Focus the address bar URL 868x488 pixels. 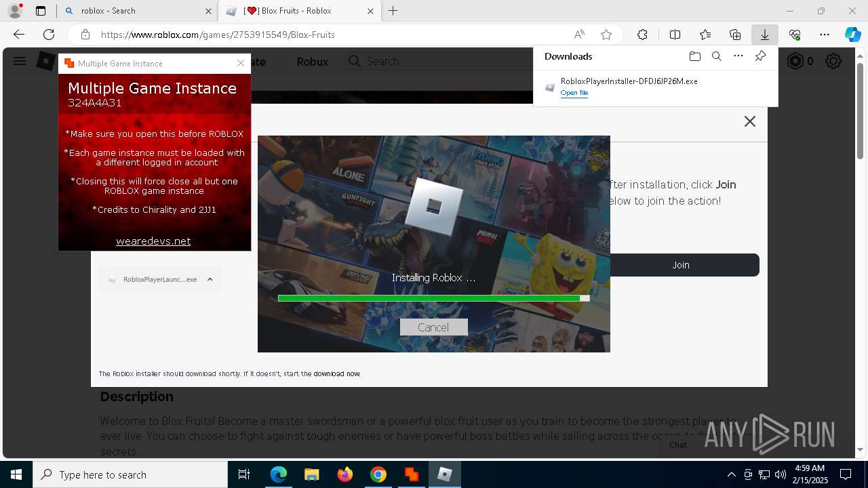click(x=218, y=35)
